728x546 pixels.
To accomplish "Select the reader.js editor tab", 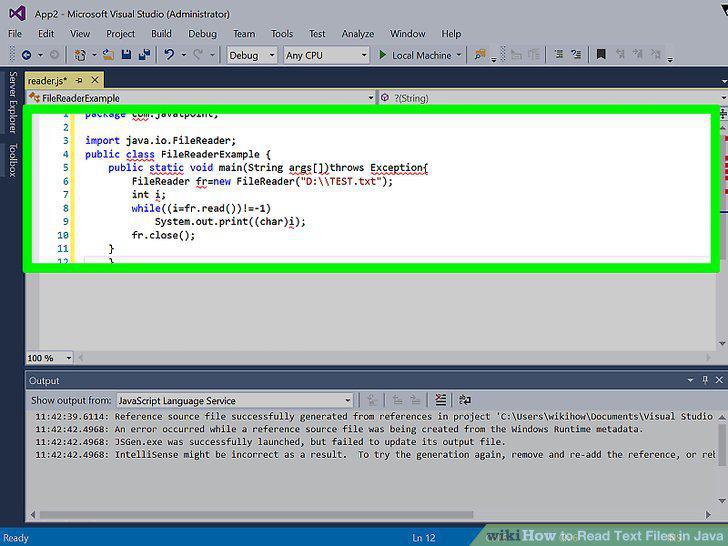I will coord(48,81).
